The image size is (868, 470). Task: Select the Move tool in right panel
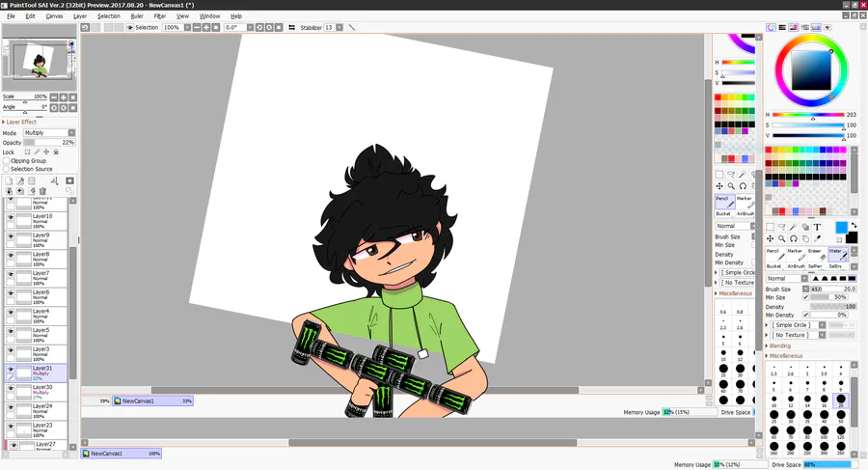tap(770, 239)
